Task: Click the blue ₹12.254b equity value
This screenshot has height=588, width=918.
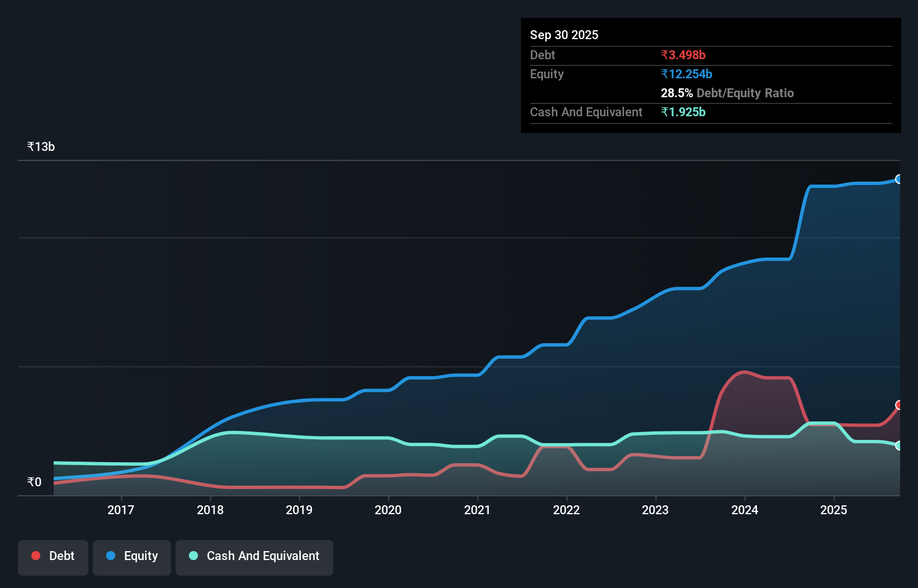Action: click(x=687, y=74)
